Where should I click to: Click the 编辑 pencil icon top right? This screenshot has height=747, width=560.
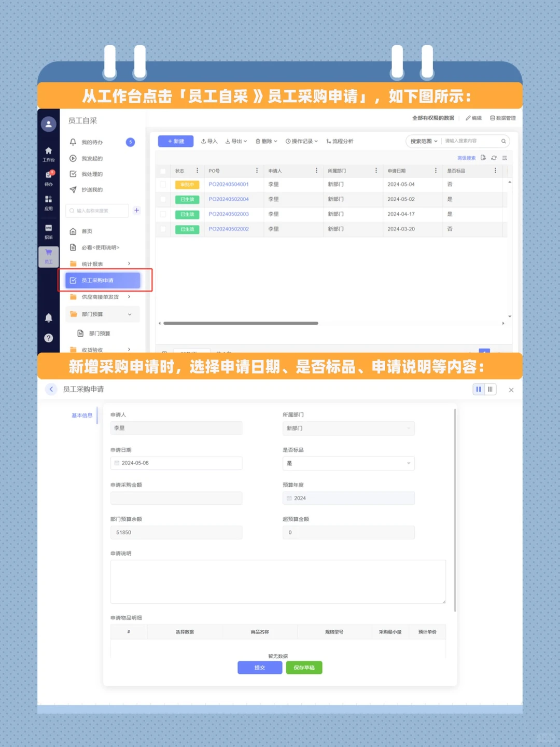(x=469, y=118)
